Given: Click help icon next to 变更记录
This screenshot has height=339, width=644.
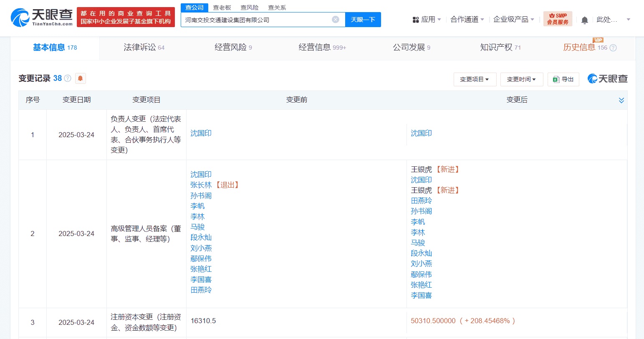Looking at the screenshot, I should (68, 78).
